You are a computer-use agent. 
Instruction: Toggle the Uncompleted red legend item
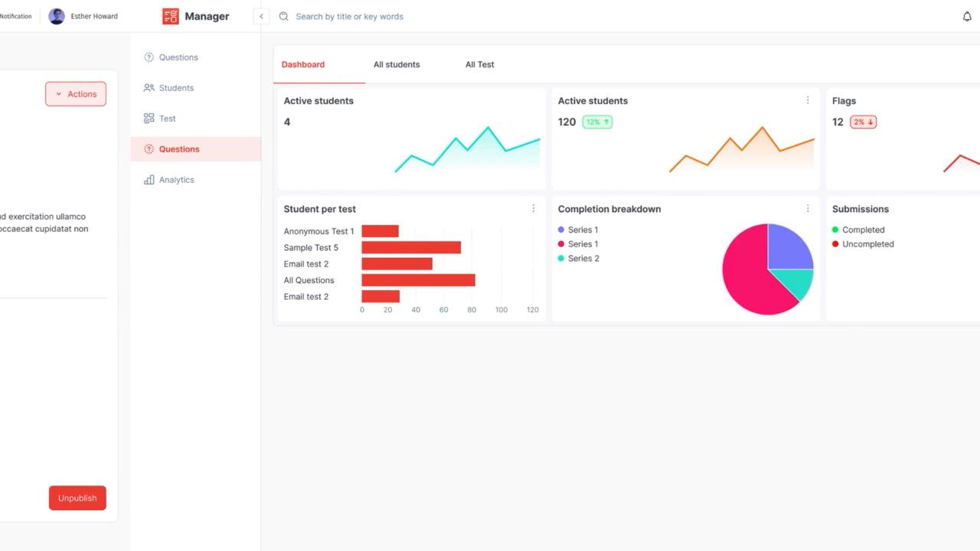pyautogui.click(x=863, y=244)
